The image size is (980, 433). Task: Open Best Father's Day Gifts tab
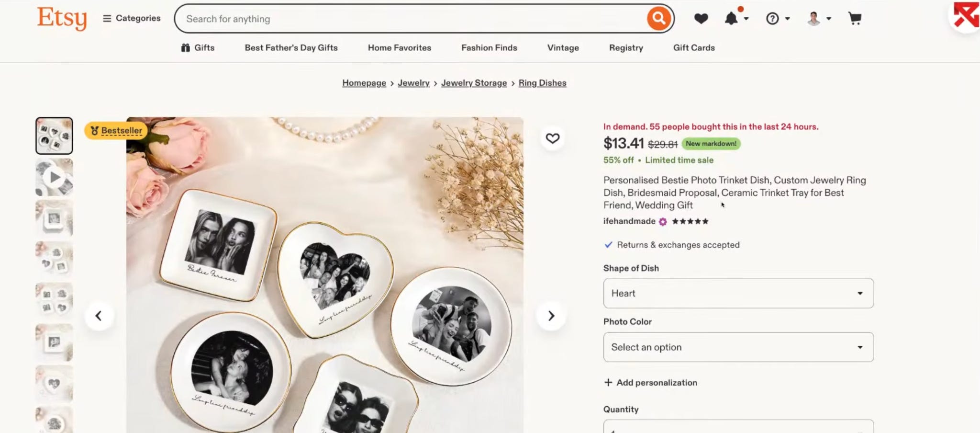coord(291,48)
